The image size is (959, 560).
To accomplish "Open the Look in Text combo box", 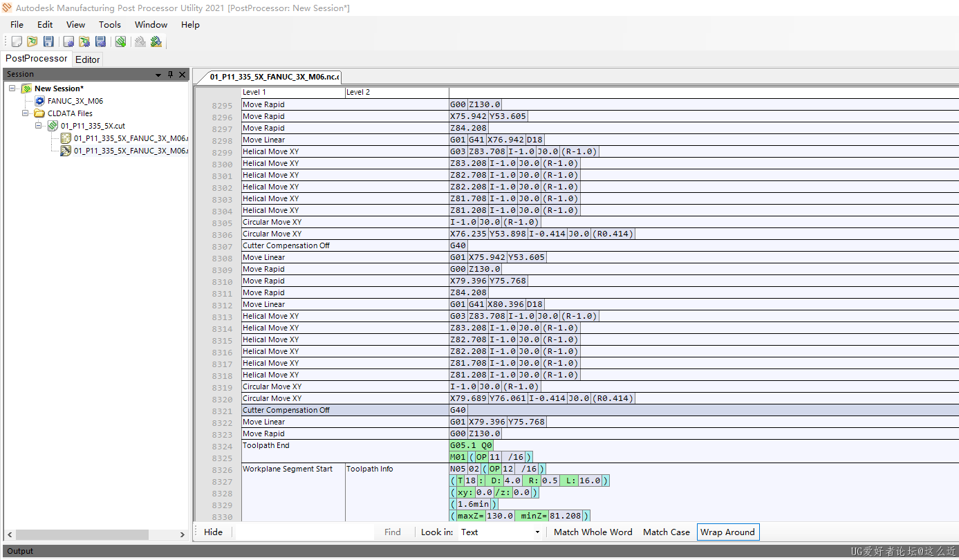I will pos(501,532).
